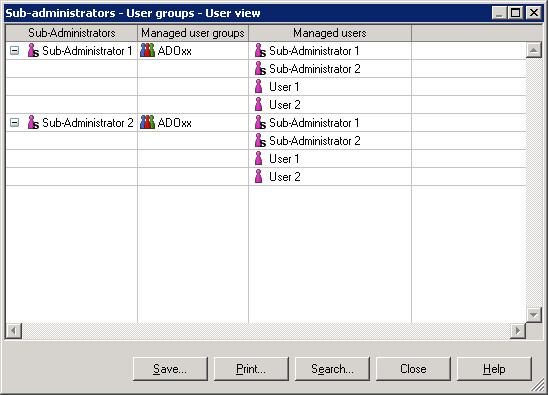Select ADOxx group icon in Sub-Administrator 1 row

point(147,51)
